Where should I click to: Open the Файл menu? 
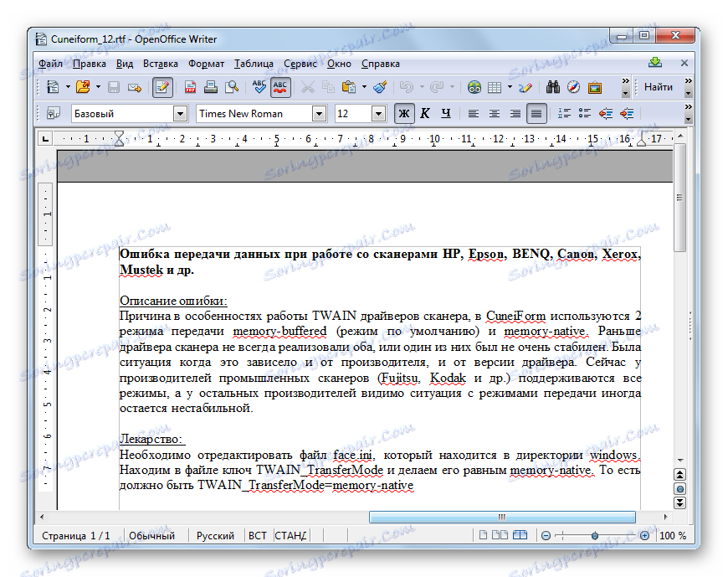coord(50,64)
